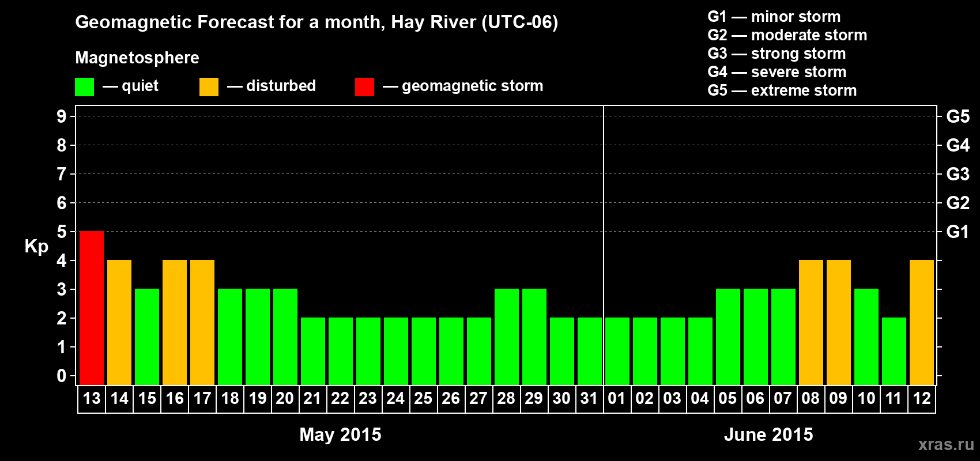
Task: Select the green bar for May 24
Action: click(396, 351)
